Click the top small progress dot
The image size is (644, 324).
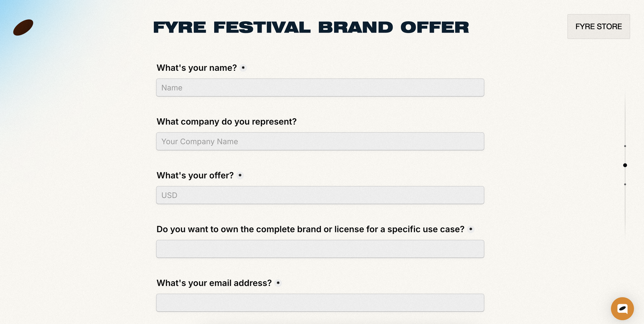(625, 146)
